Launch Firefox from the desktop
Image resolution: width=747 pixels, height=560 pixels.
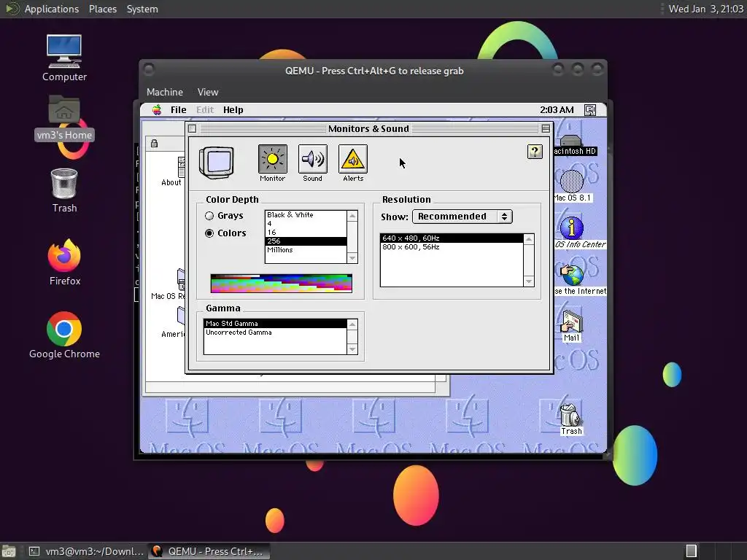(x=64, y=256)
